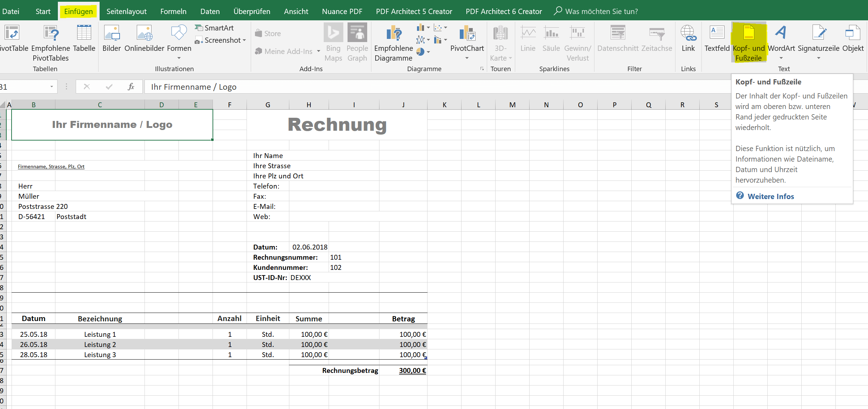
Task: Select the date cell '02.06.2018'
Action: pos(309,247)
